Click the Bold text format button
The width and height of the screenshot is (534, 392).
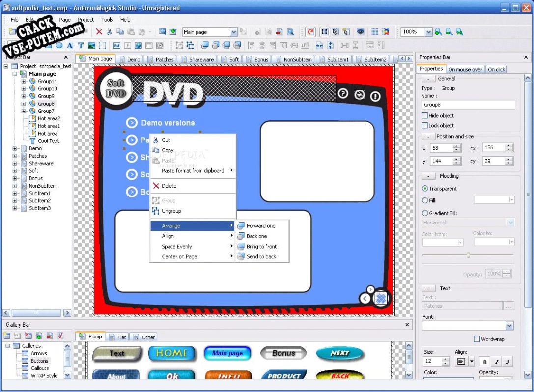point(485,362)
